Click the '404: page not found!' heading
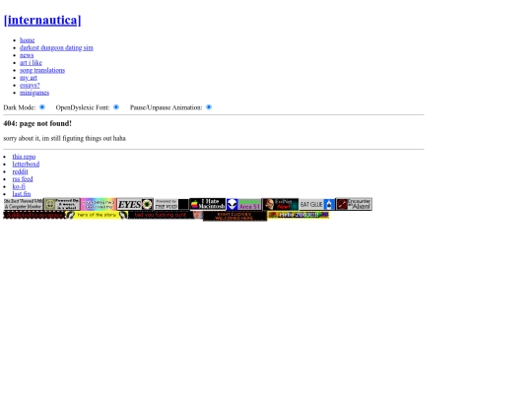Viewport: 532px width, 399px height. pos(37,123)
